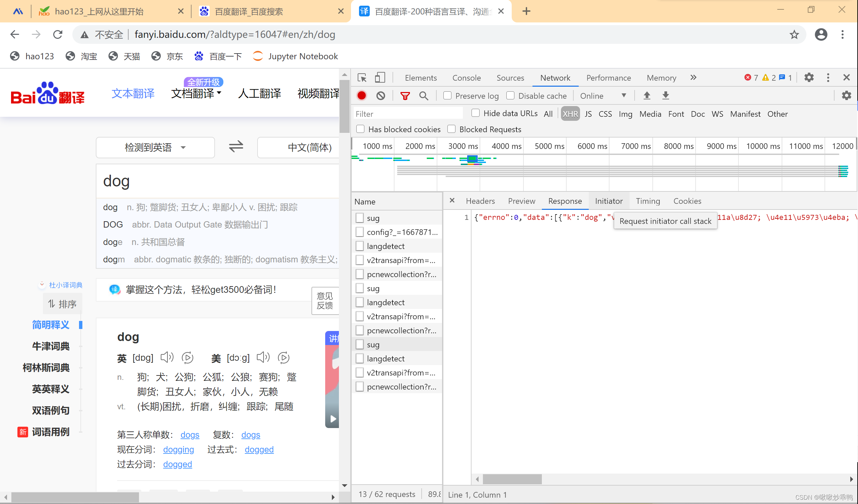Open a new browser tab
The width and height of the screenshot is (858, 504).
tap(526, 11)
